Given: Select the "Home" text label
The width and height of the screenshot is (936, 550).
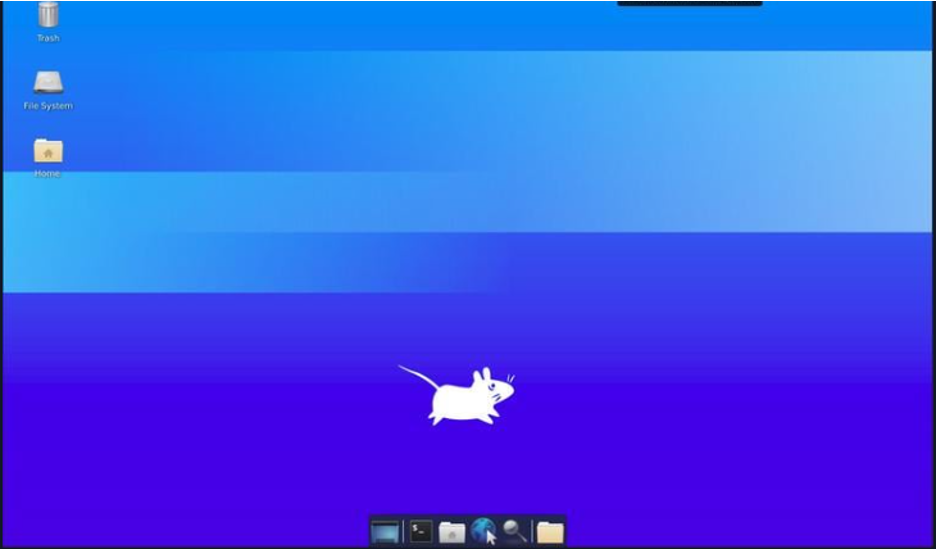Looking at the screenshot, I should click(x=47, y=173).
